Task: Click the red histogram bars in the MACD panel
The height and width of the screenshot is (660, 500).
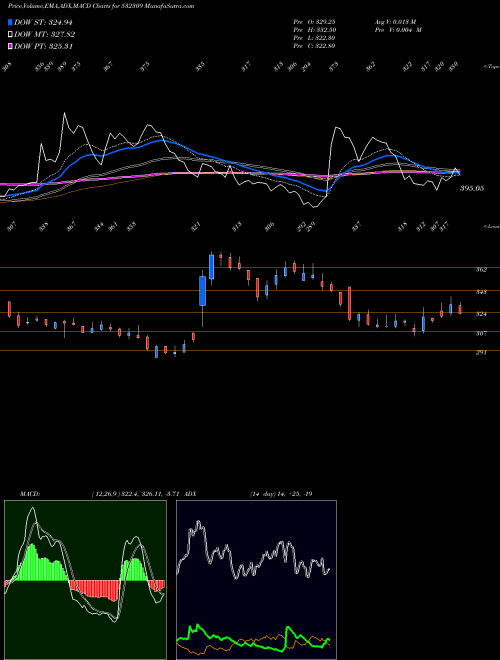Action: click(x=95, y=590)
